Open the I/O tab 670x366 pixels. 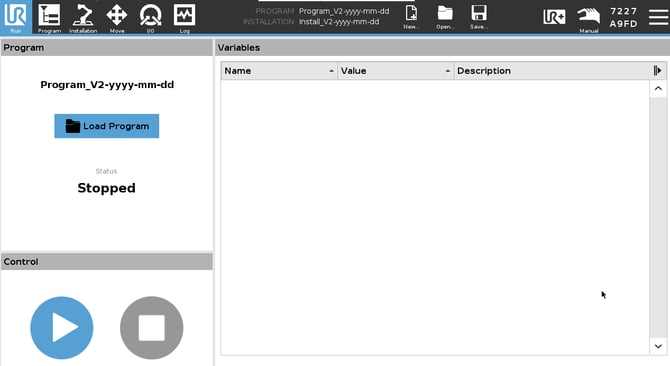pyautogui.click(x=150, y=18)
